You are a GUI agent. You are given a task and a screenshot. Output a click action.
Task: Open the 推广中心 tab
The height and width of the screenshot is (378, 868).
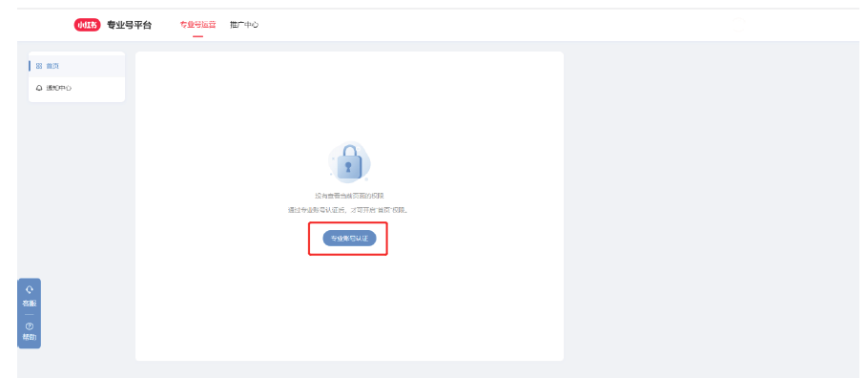coord(244,25)
